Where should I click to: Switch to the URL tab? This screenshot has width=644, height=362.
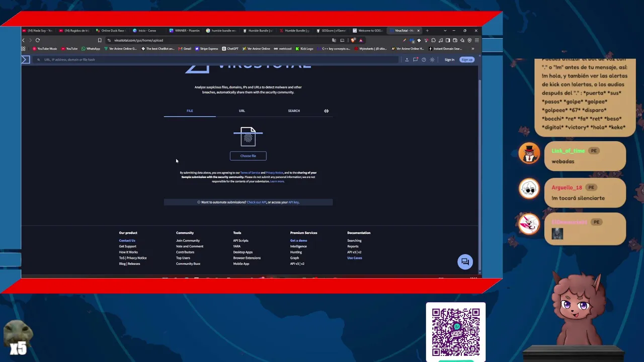[242, 111]
